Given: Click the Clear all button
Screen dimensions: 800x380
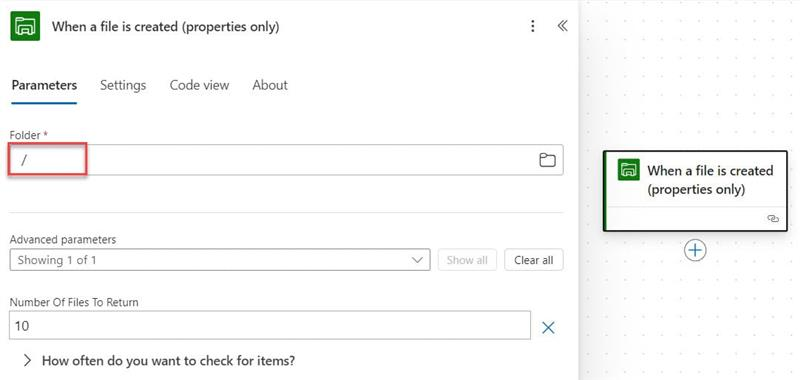Looking at the screenshot, I should [x=534, y=260].
